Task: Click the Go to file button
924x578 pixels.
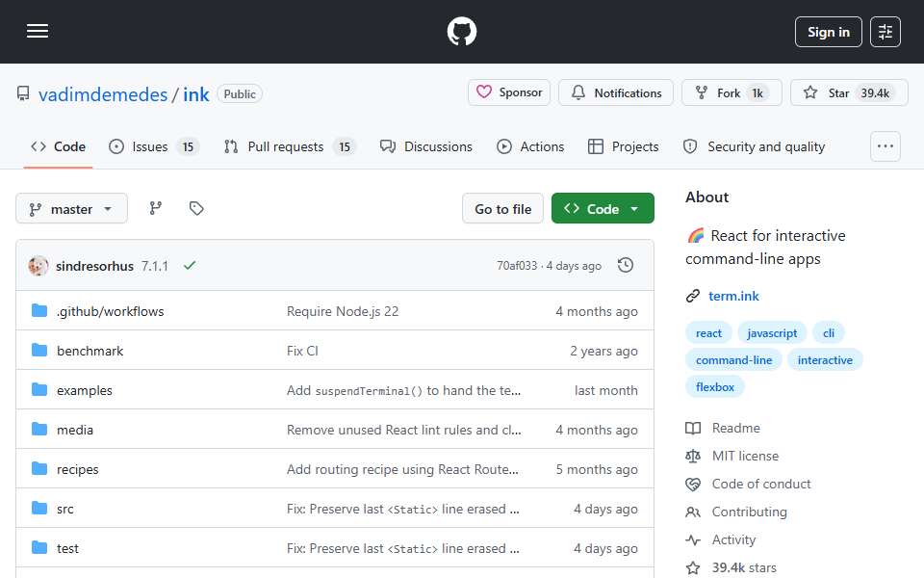Action: click(x=502, y=209)
